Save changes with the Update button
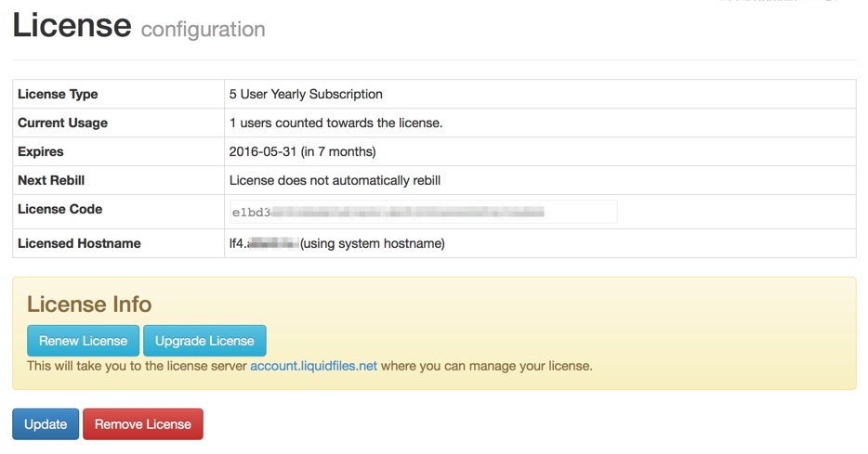The width and height of the screenshot is (868, 454). (46, 424)
